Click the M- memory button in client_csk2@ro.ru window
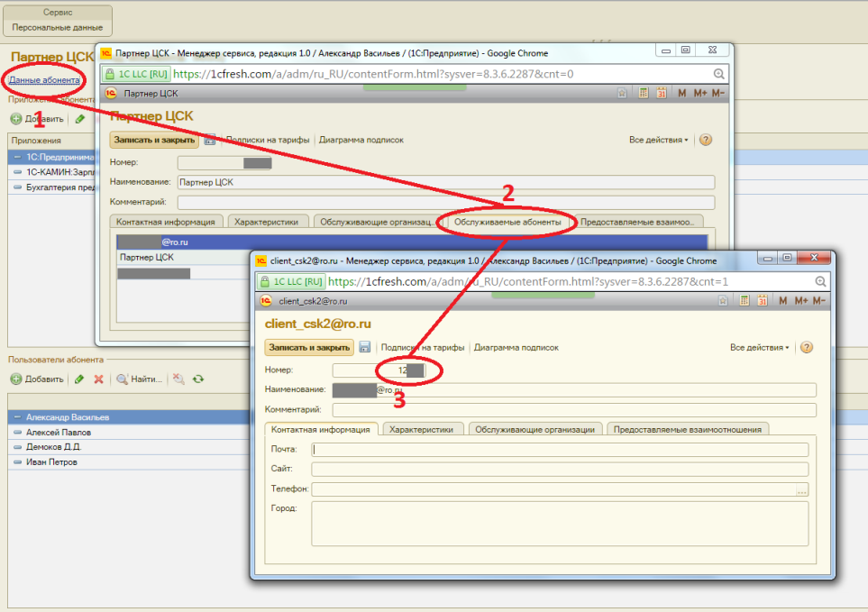 point(819,300)
